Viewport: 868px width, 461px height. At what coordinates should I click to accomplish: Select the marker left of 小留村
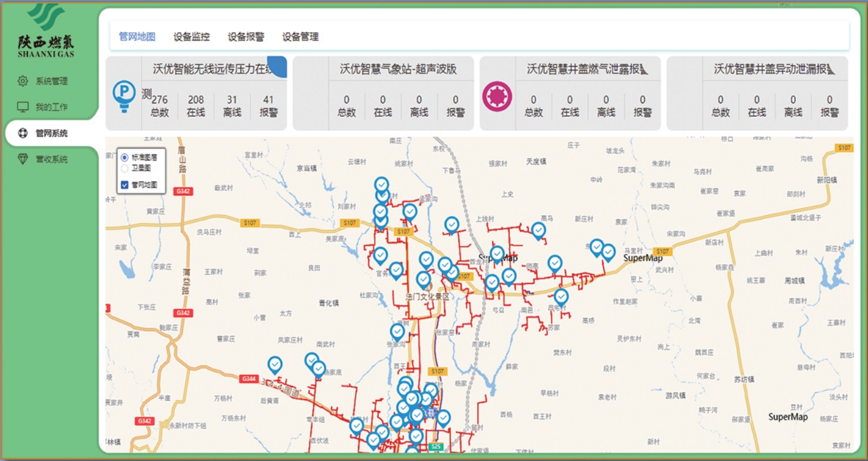pos(444,419)
